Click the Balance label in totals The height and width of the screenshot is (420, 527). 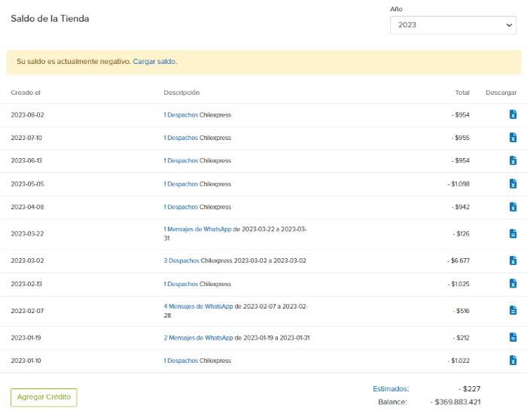point(393,402)
